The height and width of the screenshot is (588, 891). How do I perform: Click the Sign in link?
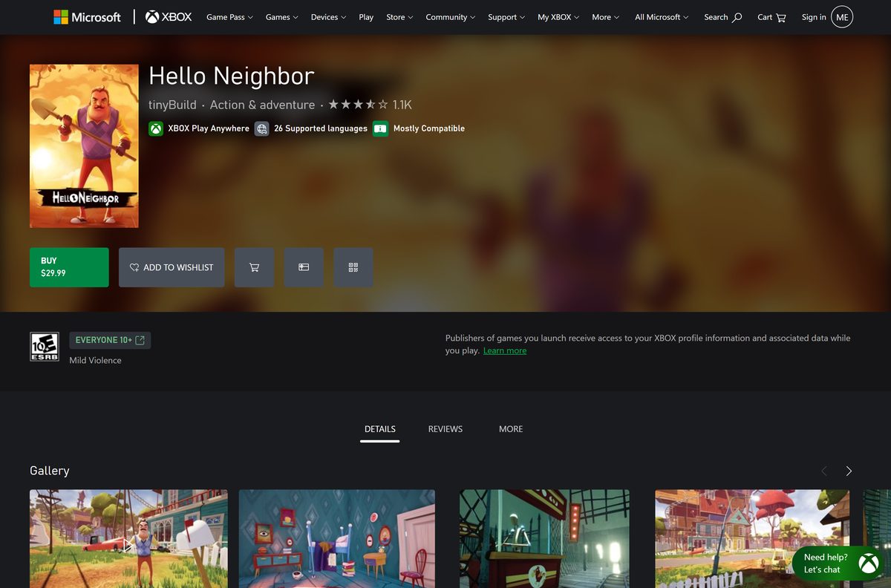tap(814, 17)
